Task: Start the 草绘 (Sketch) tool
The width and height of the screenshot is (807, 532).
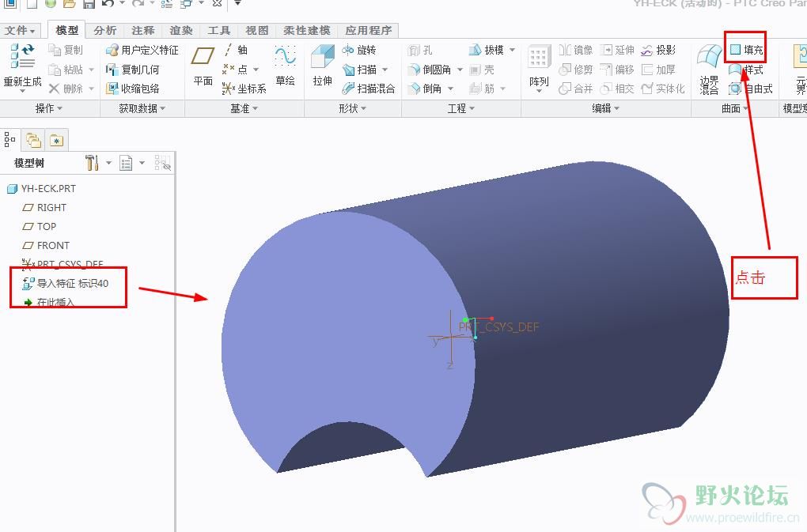Action: pyautogui.click(x=285, y=64)
